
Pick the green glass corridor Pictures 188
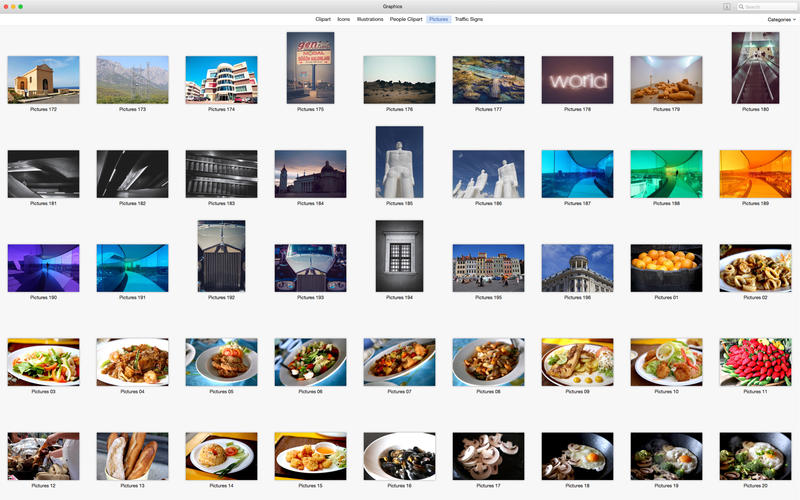point(666,174)
